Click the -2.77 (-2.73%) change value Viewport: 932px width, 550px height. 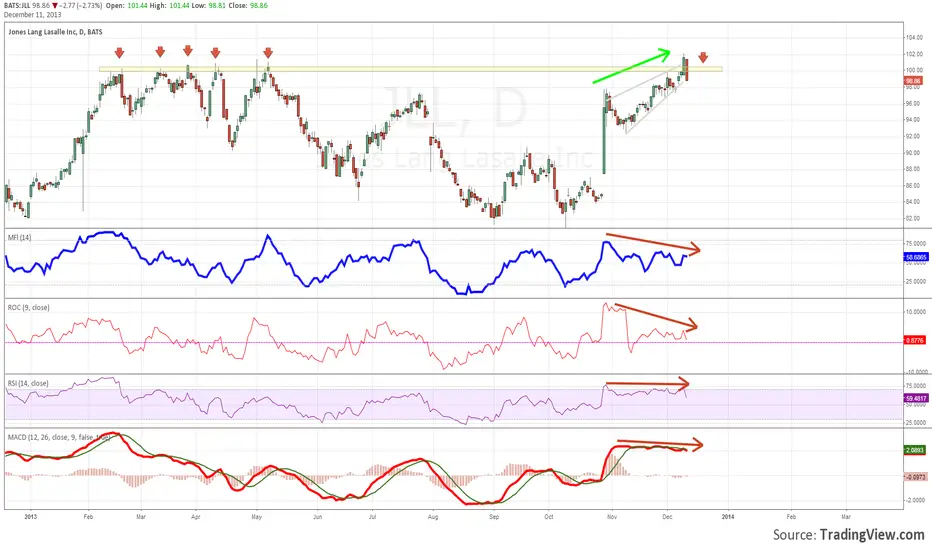(81, 5)
